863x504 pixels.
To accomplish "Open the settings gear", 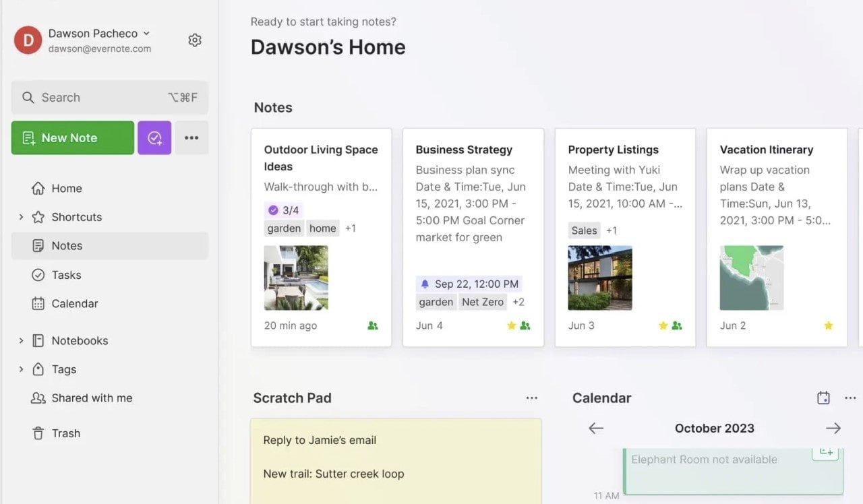I will 194,40.
